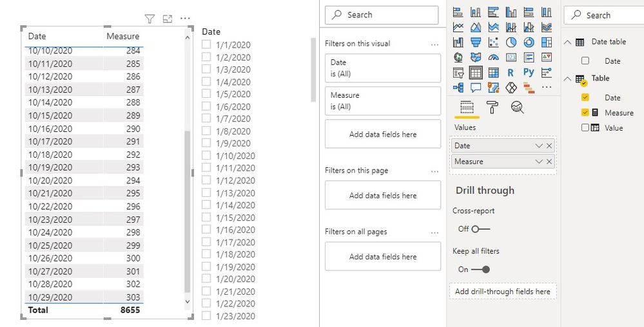Select the Card visual with 123
Image resolution: width=644 pixels, height=327 pixels.
click(x=511, y=57)
